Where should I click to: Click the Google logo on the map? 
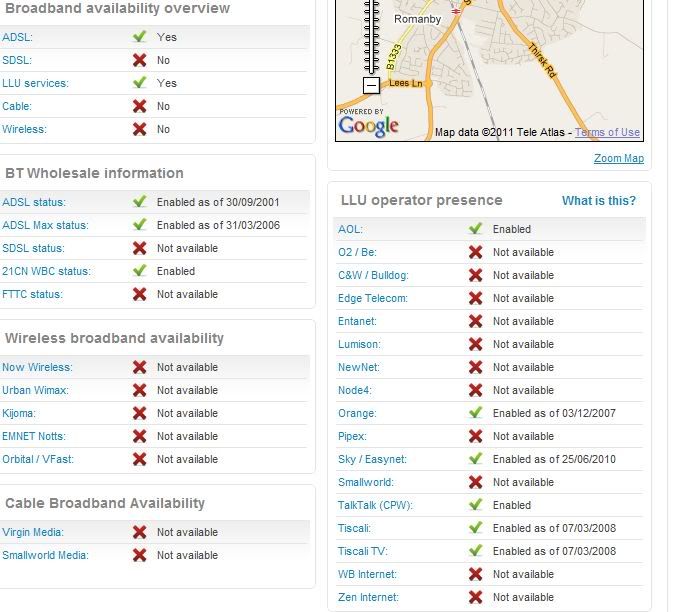[x=368, y=125]
